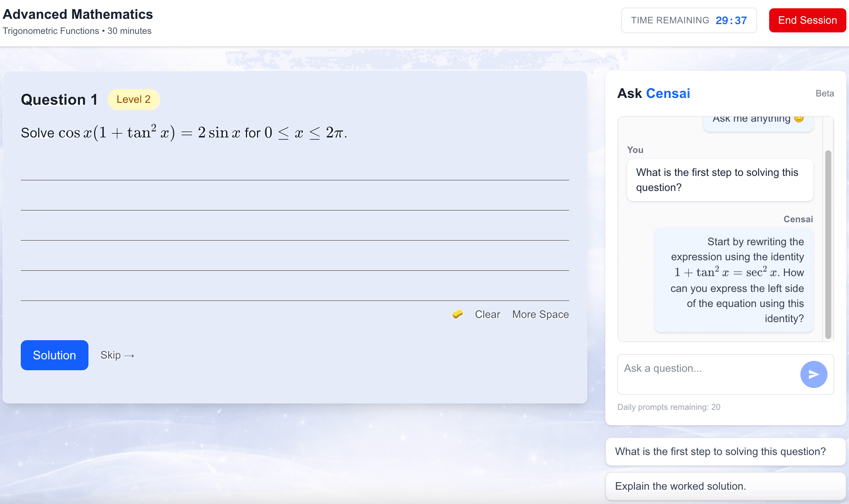This screenshot has width=849, height=504.
Task: Click the Beta label beside Ask Censai
Action: click(825, 93)
